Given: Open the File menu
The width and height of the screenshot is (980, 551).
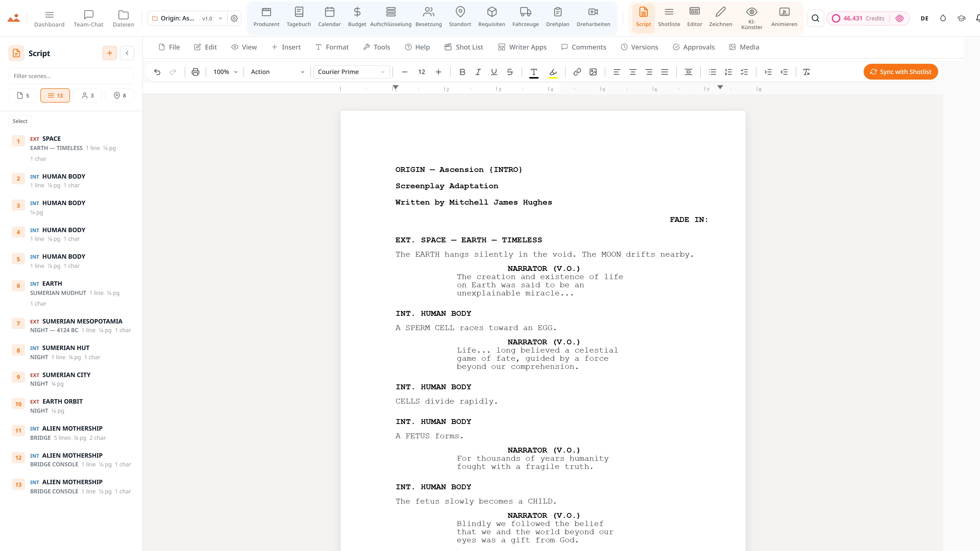Looking at the screenshot, I should (169, 47).
